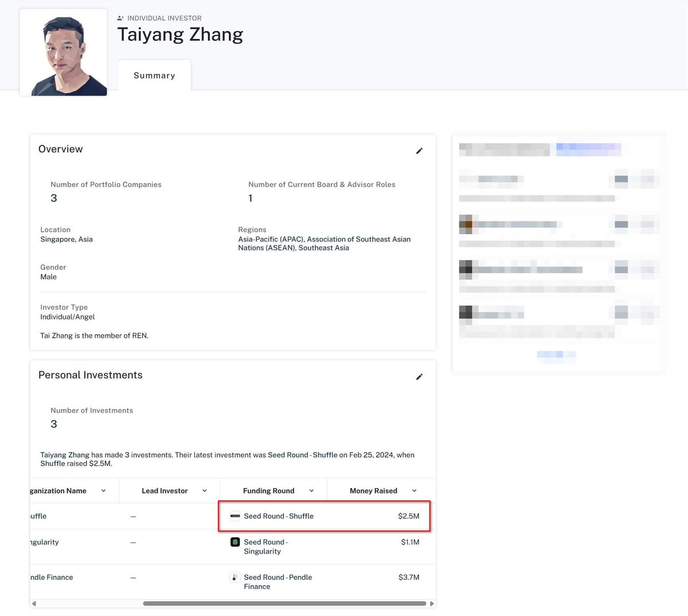Click the $1.1M money raised value
Image resolution: width=688 pixels, height=616 pixels.
[411, 542]
